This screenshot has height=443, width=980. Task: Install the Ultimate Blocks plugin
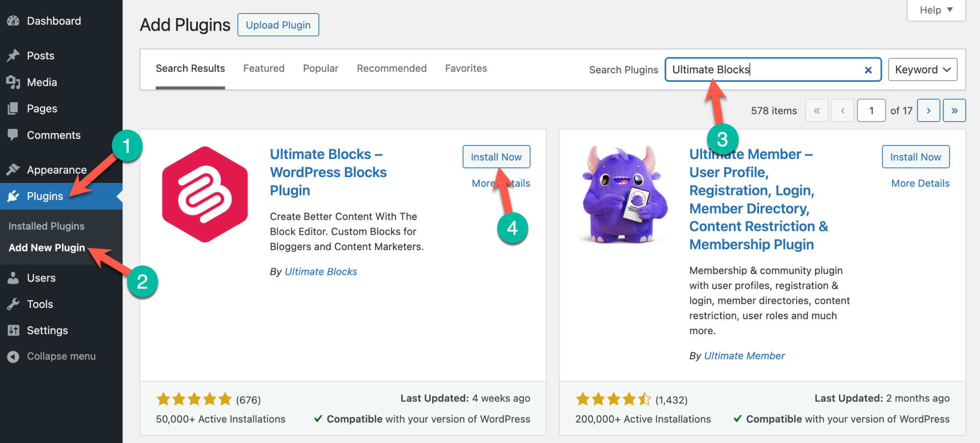point(496,157)
